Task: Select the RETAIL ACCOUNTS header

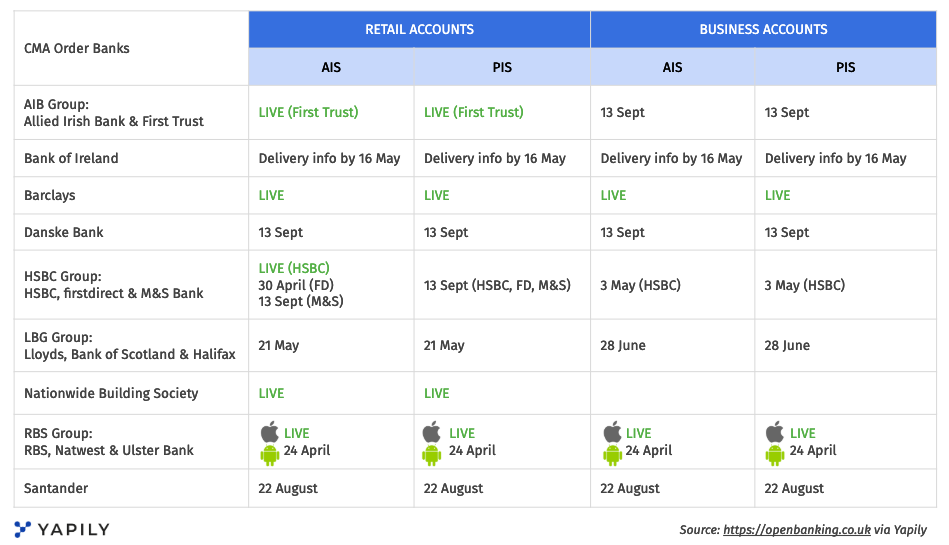Action: (419, 29)
